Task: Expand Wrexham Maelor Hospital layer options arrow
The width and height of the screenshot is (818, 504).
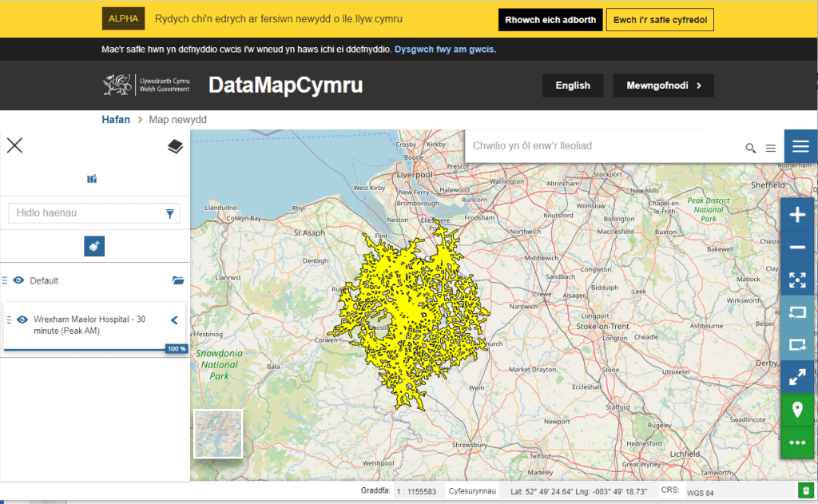Action: click(x=174, y=320)
